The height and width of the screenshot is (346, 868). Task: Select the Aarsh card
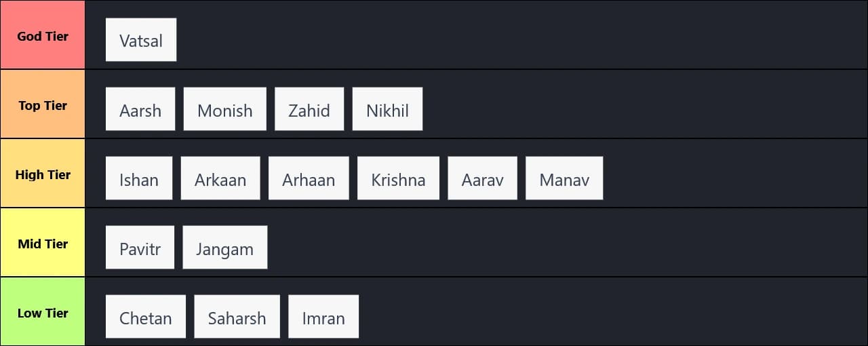pyautogui.click(x=140, y=109)
